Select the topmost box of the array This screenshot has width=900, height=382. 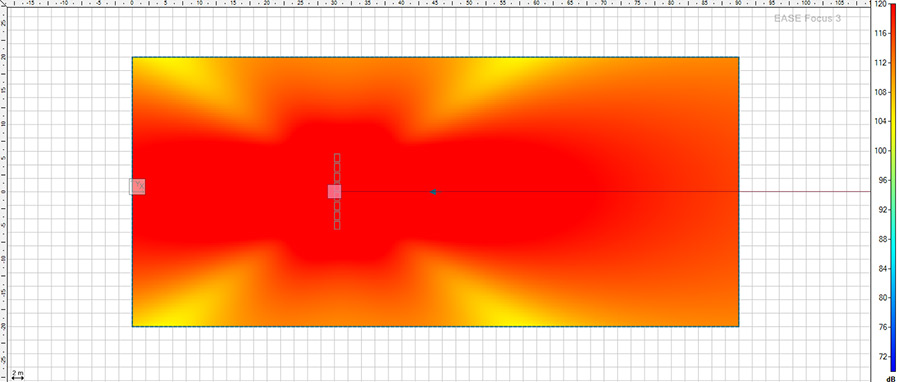point(337,157)
